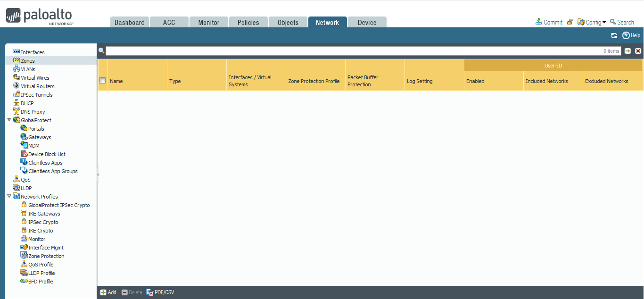
Task: Toggle the select-all checkbox in table header
Action: 102,81
